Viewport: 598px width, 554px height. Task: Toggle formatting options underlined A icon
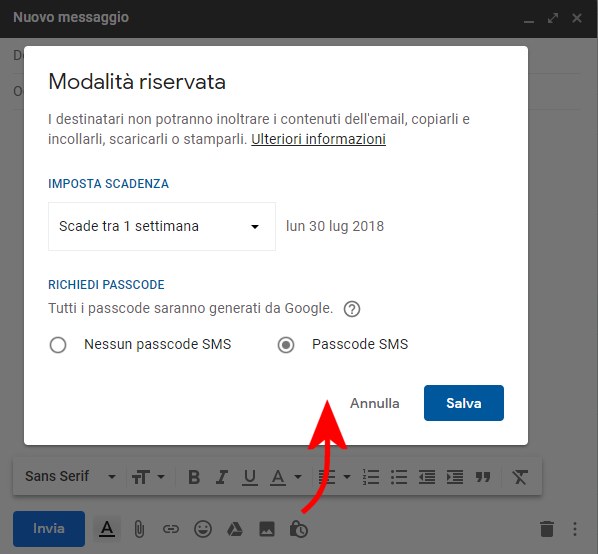(107, 529)
